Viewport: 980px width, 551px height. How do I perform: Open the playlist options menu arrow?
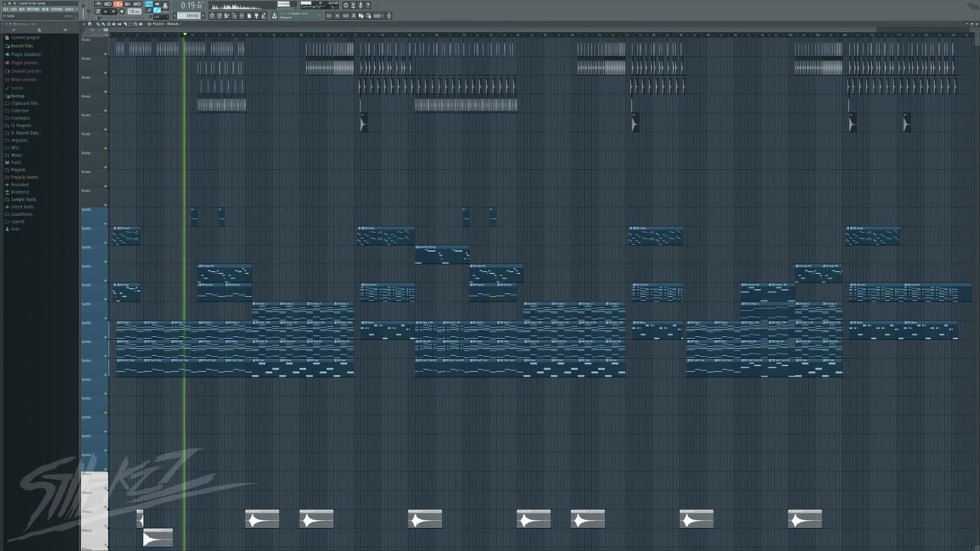pos(84,24)
